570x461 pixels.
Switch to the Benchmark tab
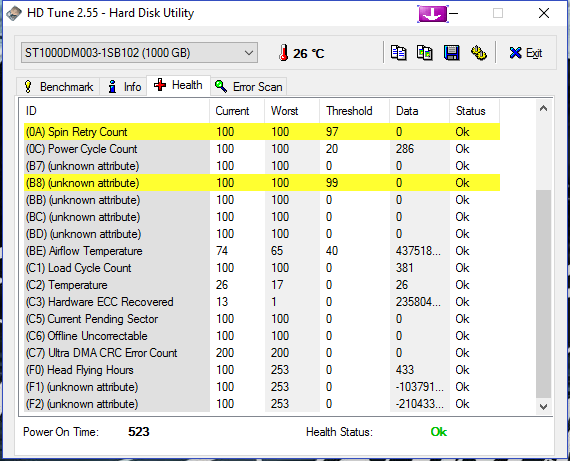pos(59,87)
